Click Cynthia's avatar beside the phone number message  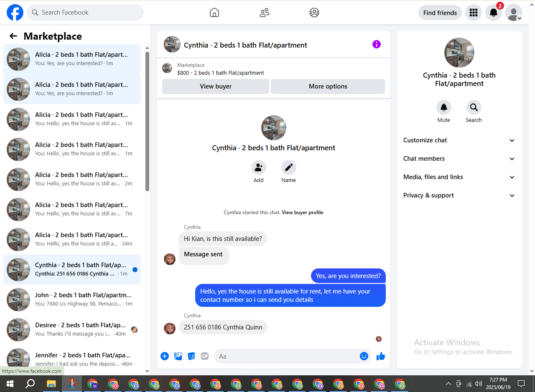[x=170, y=329]
